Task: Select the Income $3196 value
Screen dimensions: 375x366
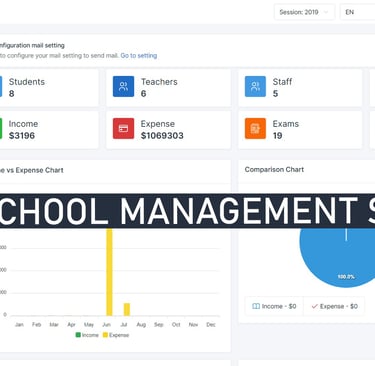Action: 22,136
